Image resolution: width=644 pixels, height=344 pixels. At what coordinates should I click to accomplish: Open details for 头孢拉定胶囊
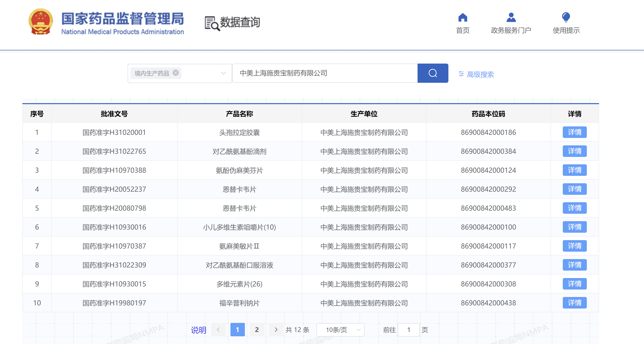click(x=575, y=132)
